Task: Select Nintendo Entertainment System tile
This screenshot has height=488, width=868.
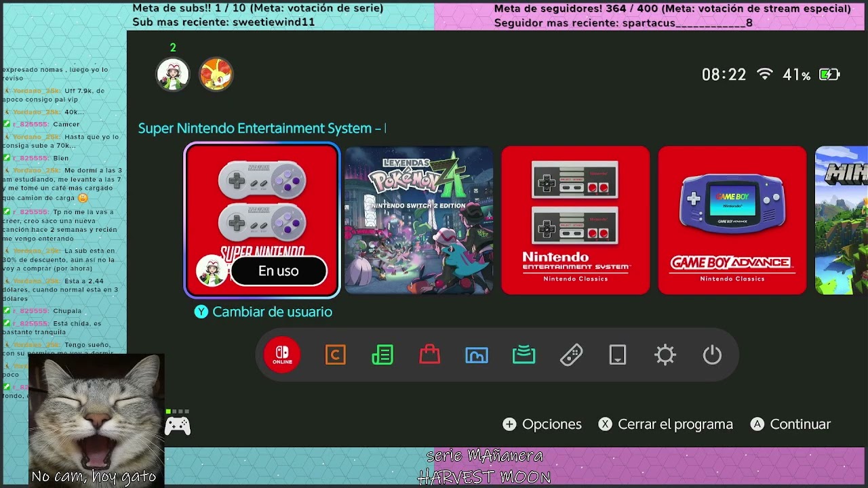Action: tap(576, 220)
